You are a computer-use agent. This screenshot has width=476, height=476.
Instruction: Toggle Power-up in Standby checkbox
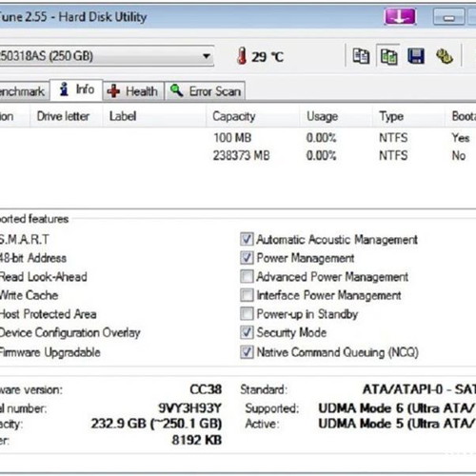pos(247,314)
